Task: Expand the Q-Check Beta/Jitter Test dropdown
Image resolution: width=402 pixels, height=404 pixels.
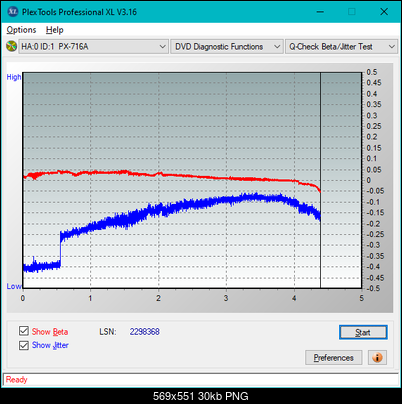Action: click(x=342, y=47)
